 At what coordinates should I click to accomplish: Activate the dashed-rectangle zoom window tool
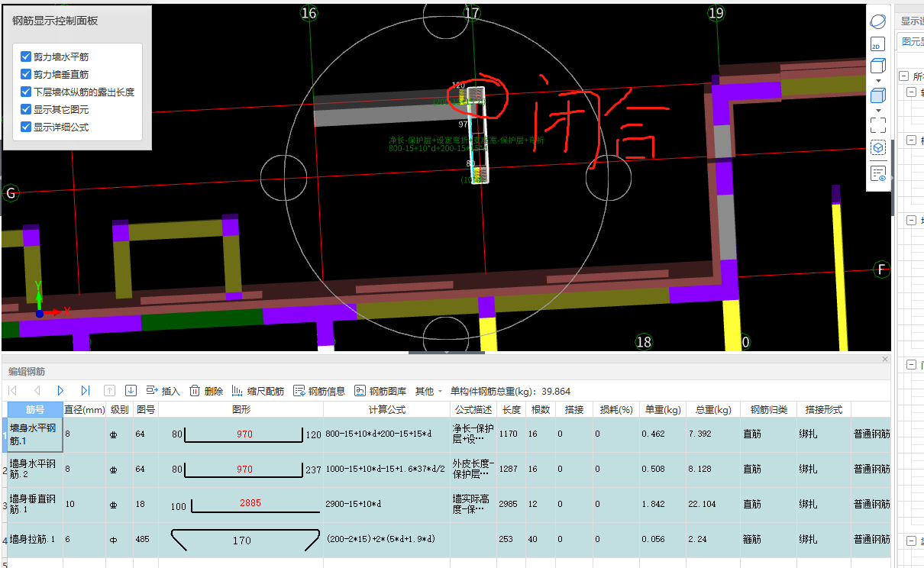[x=878, y=125]
